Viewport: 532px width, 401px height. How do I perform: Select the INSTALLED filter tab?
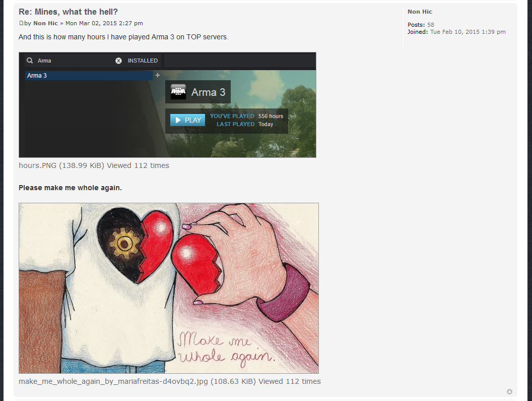[143, 61]
